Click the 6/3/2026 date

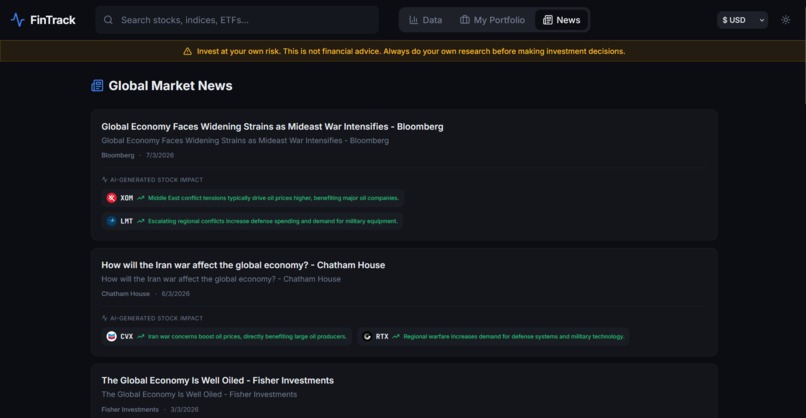point(175,294)
